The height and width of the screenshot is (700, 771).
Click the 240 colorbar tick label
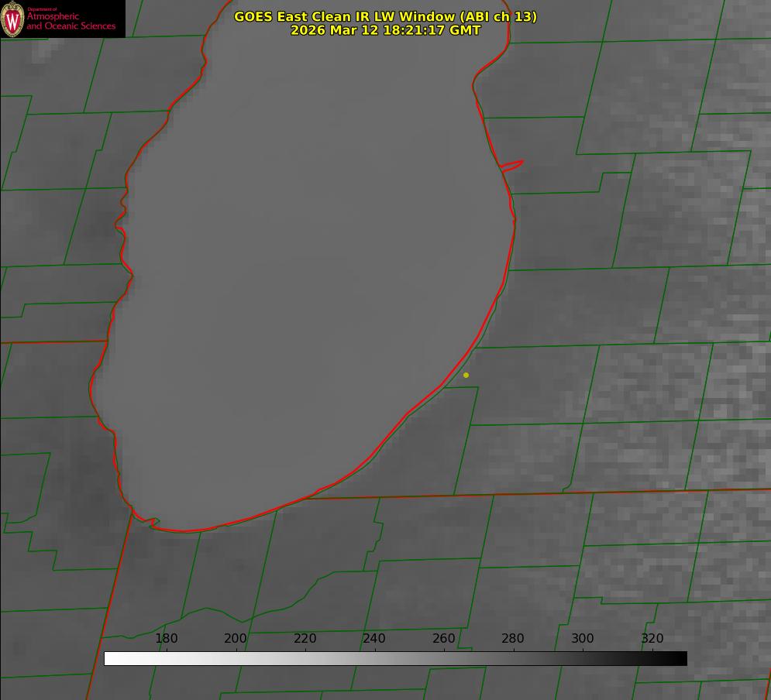(374, 639)
